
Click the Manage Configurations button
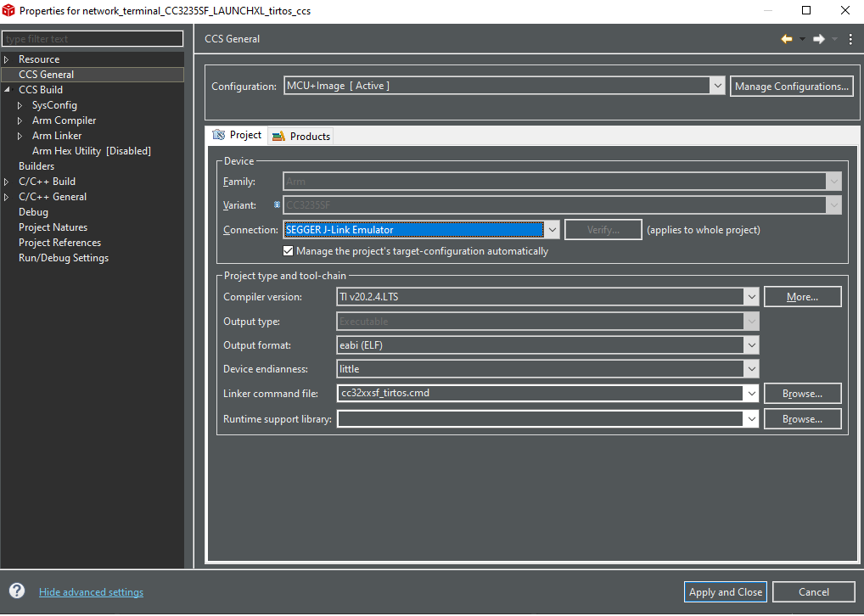pyautogui.click(x=791, y=86)
